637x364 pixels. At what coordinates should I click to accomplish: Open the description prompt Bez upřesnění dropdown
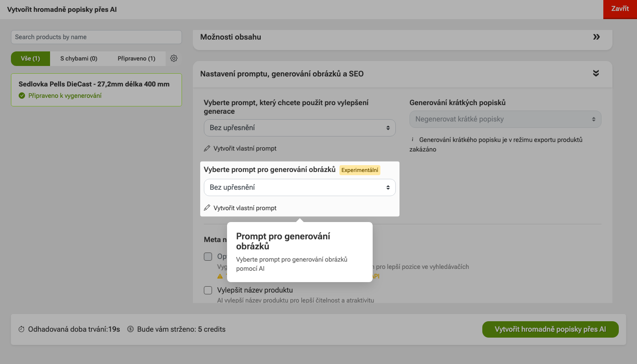coord(300,128)
